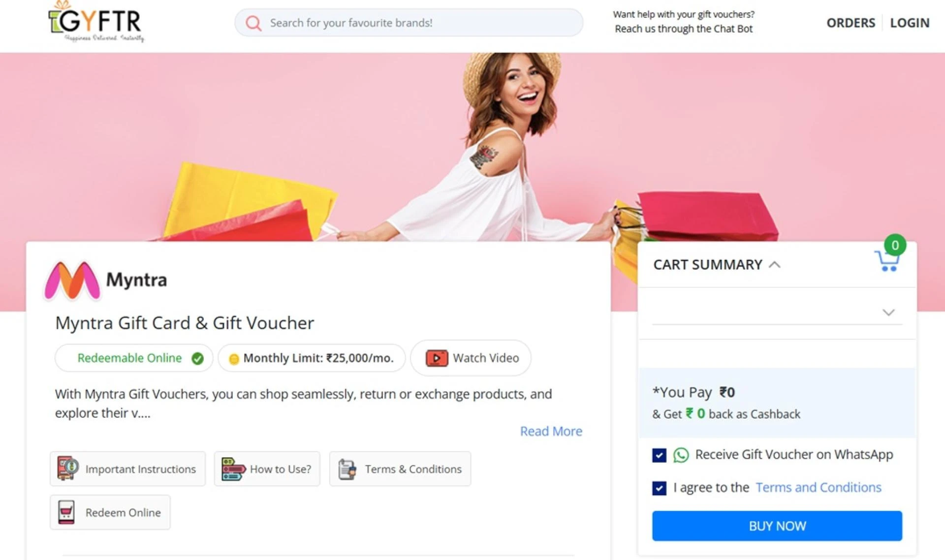The width and height of the screenshot is (945, 560).
Task: Collapse the Cart Summary chevron
Action: (775, 265)
